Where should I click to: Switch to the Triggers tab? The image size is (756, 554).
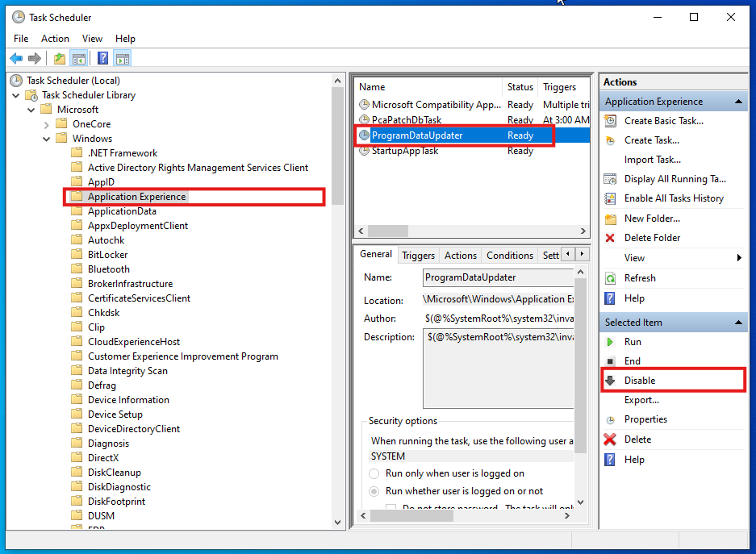(x=419, y=256)
